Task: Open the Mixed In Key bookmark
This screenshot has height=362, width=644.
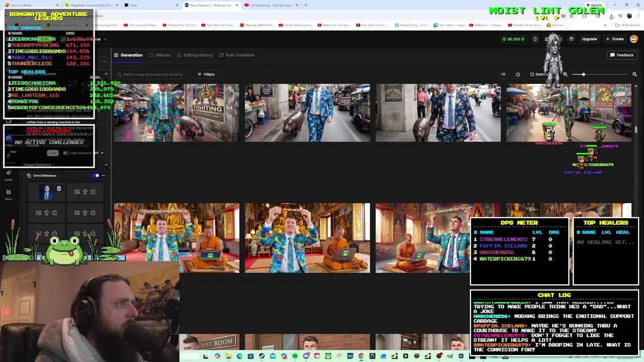Action: pos(412,25)
